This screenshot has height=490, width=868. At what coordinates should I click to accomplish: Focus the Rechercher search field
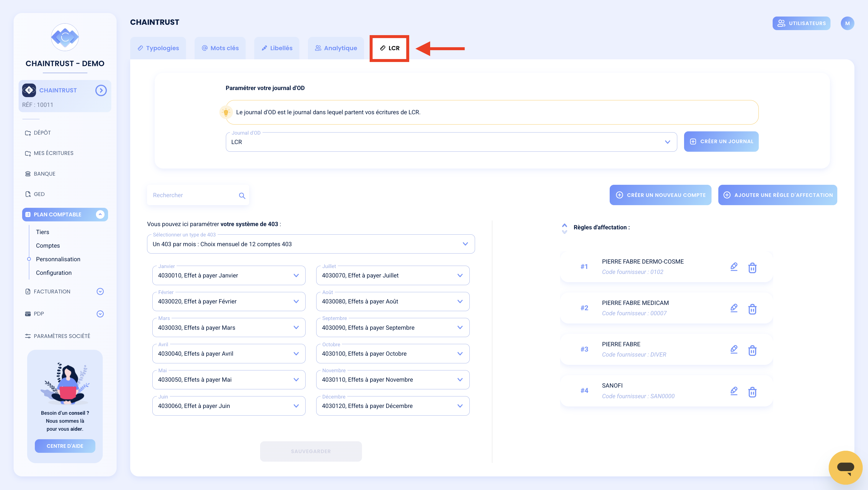coord(198,195)
